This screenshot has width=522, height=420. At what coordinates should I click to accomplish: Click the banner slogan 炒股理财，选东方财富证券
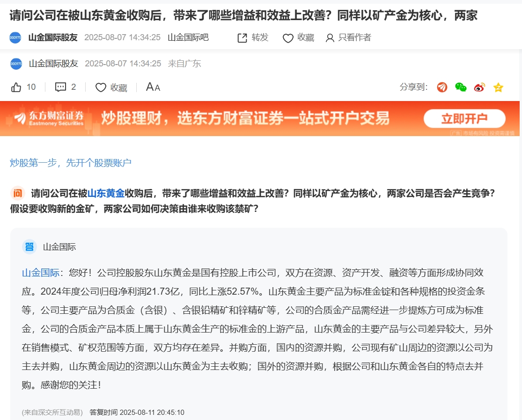245,118
